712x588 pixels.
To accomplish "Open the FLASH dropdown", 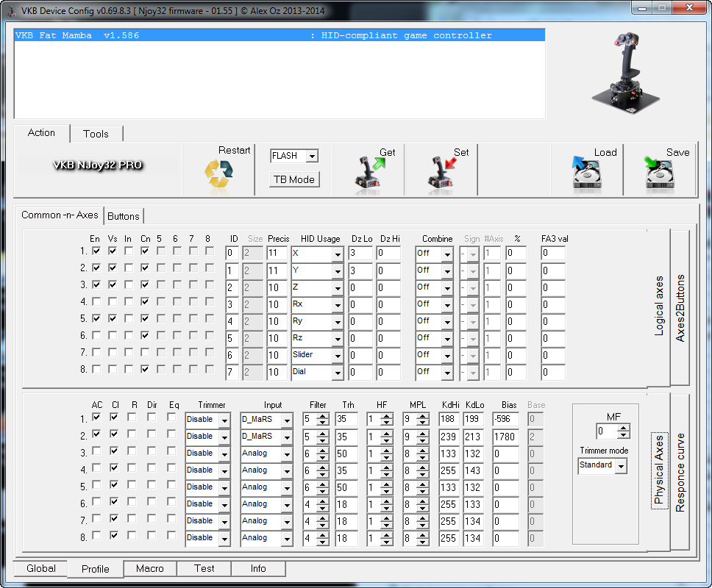I will click(312, 156).
